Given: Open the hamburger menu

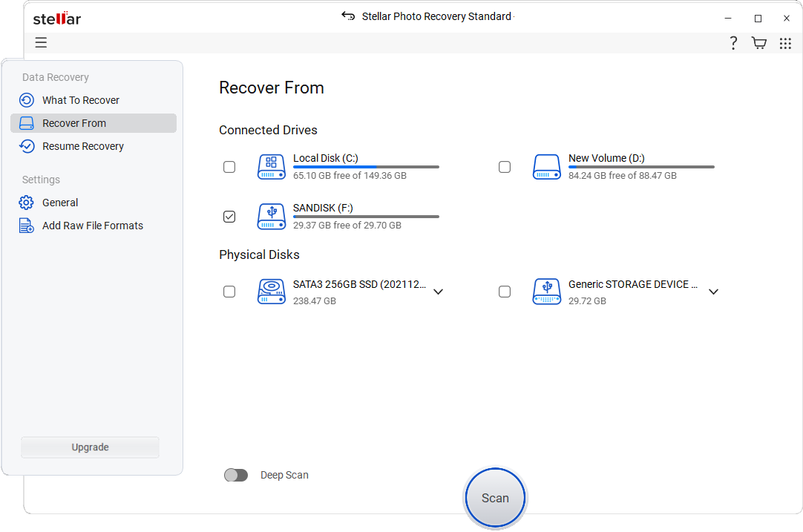Looking at the screenshot, I should point(41,42).
